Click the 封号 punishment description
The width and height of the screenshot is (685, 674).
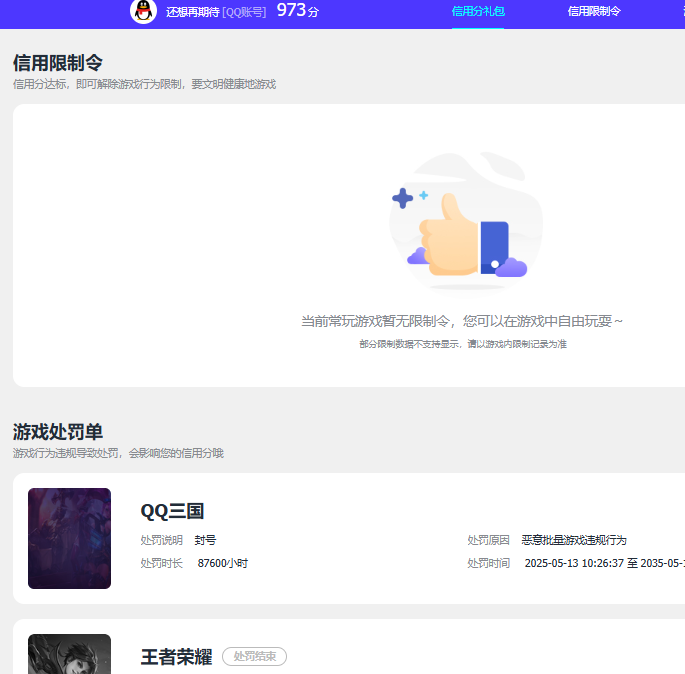[205, 540]
